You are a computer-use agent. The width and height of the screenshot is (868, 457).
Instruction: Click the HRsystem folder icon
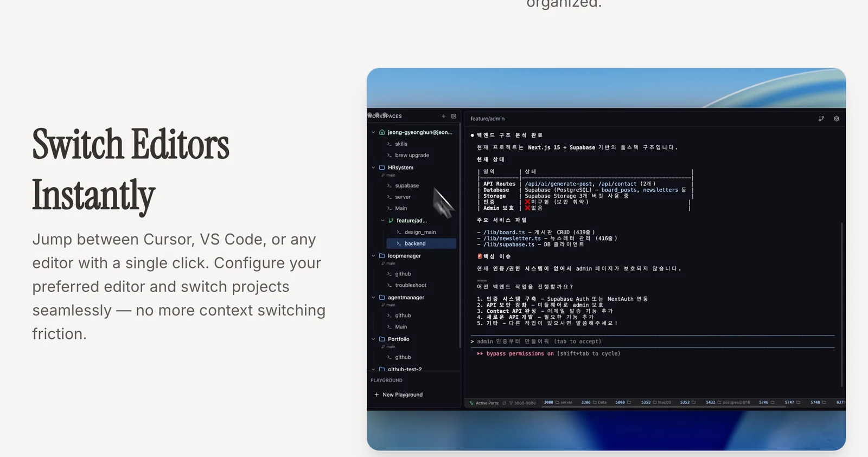(382, 168)
